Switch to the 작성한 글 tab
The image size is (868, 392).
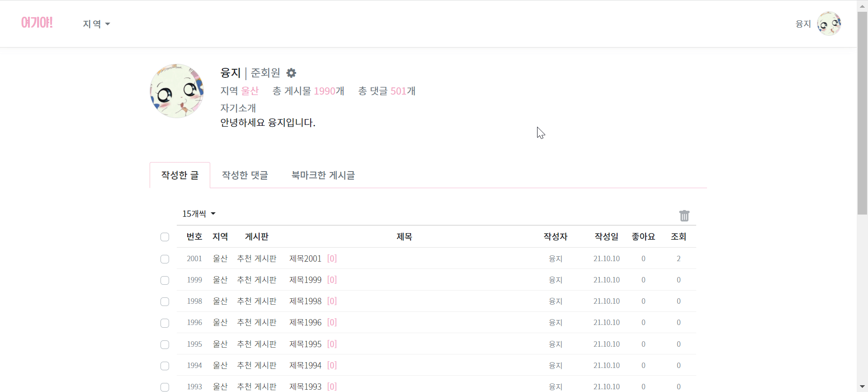coord(180,175)
